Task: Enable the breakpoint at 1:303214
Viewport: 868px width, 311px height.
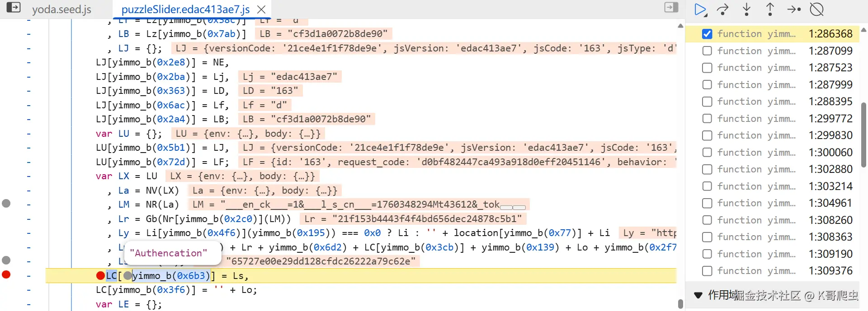Action: point(707,186)
